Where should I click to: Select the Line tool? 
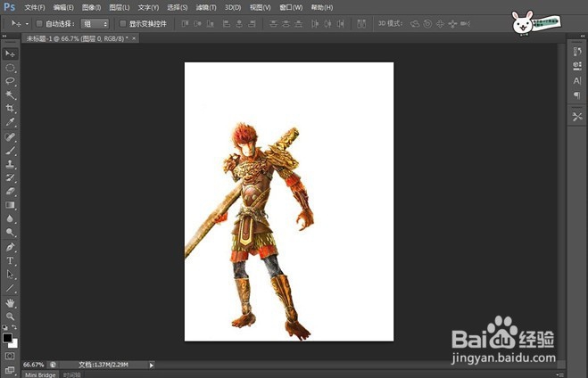10,288
